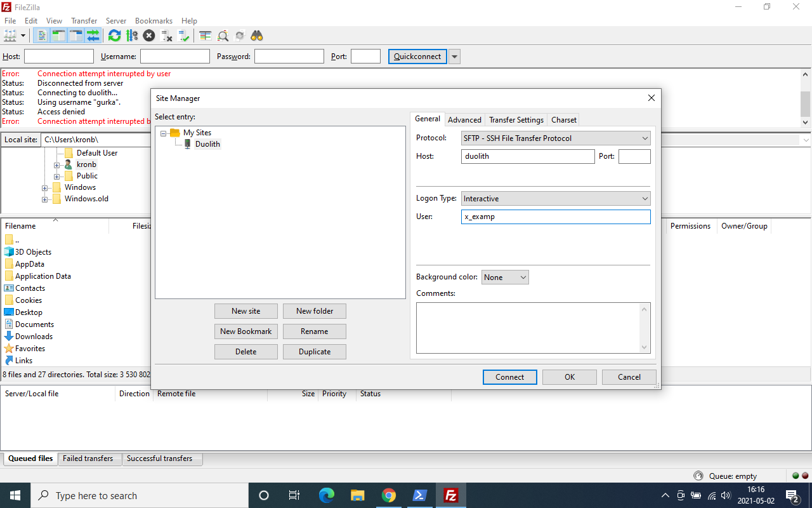Open the Background color dropdown
The width and height of the screenshot is (812, 508).
505,277
